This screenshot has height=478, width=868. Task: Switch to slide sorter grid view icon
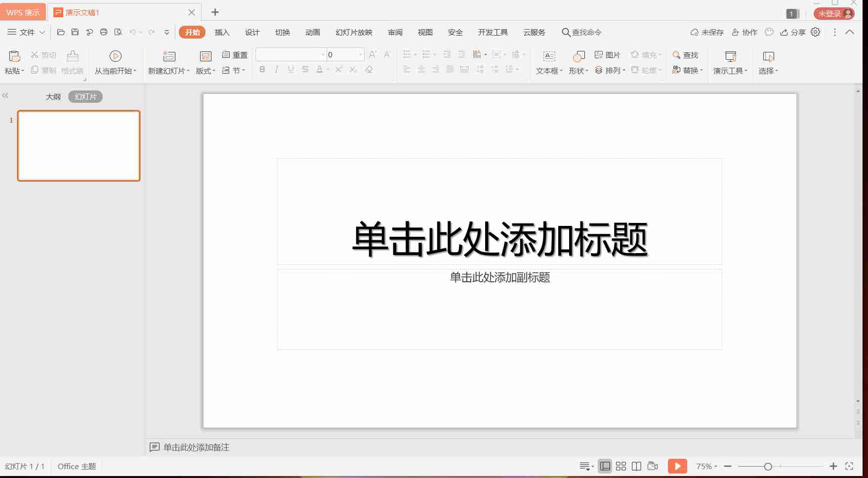[621, 466]
